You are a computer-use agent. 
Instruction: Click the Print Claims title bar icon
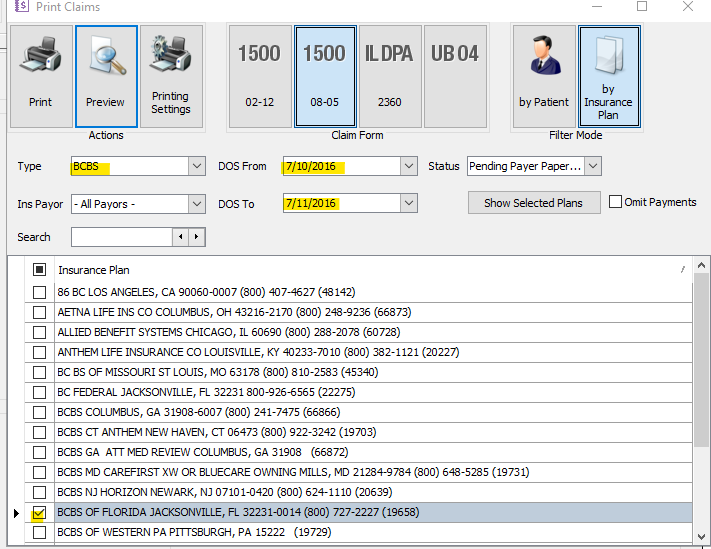[21, 6]
